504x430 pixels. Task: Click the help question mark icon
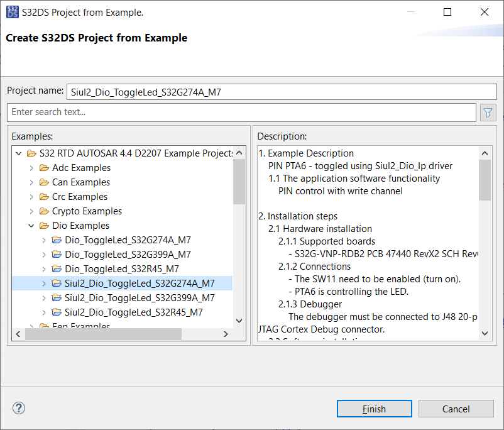click(18, 408)
